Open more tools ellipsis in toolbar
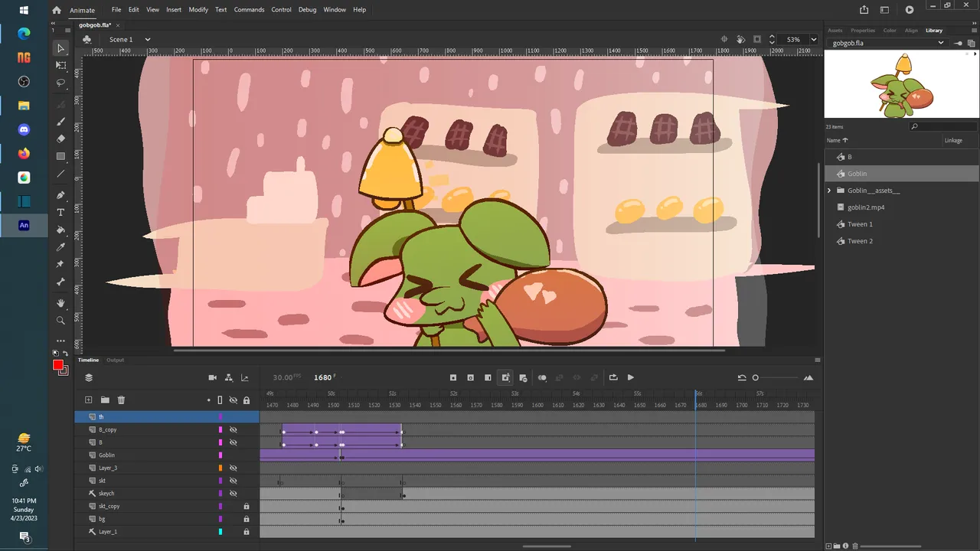The height and width of the screenshot is (551, 980). click(61, 341)
